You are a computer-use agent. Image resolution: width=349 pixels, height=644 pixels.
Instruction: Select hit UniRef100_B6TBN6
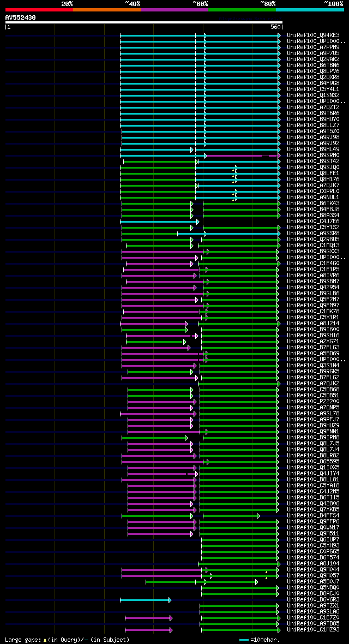pos(313,65)
